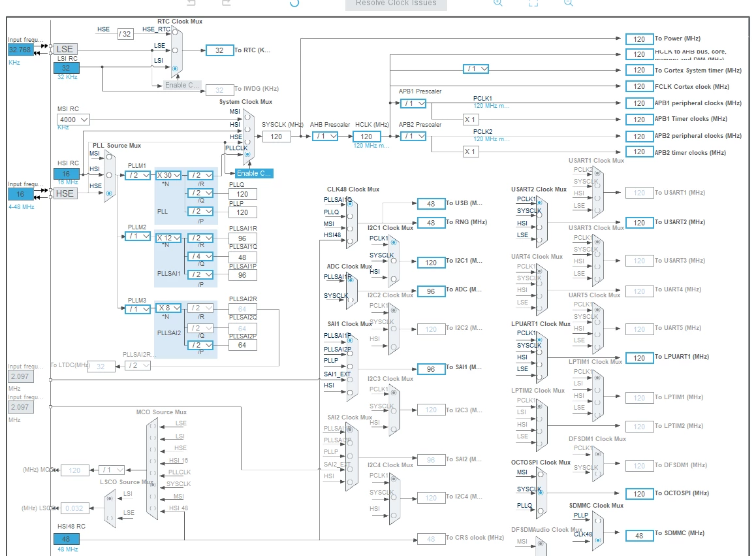Click the Enable CSS button under System Clock Mux
The height and width of the screenshot is (556, 756).
[254, 173]
